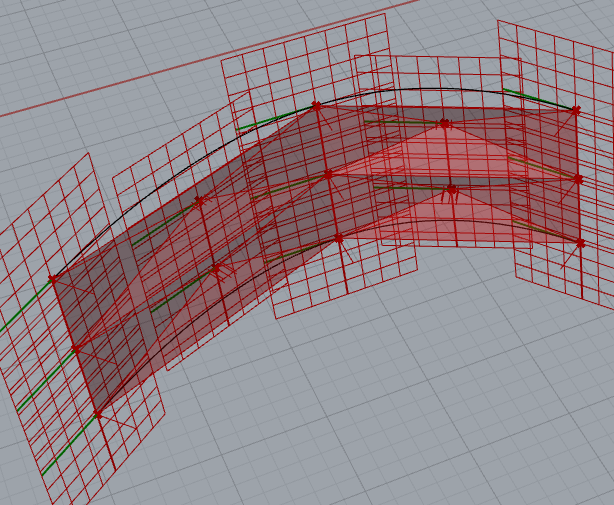This screenshot has height=505, width=614.
Task: Select the upper point on the fourth grid plane
Action: tap(445, 124)
